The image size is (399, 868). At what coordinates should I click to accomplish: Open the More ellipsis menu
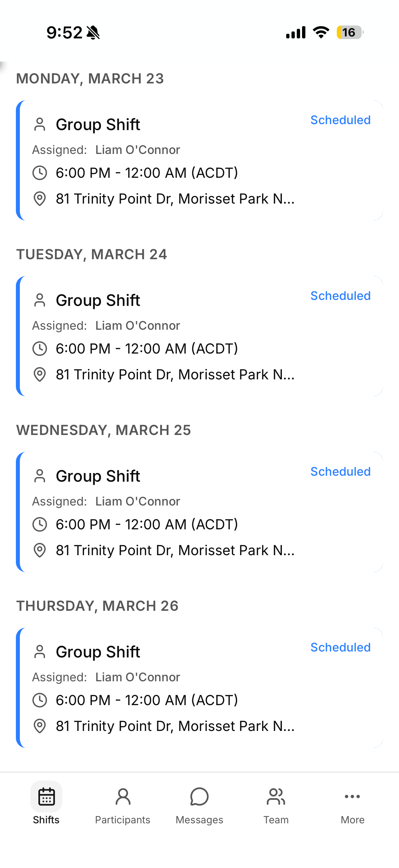click(352, 796)
